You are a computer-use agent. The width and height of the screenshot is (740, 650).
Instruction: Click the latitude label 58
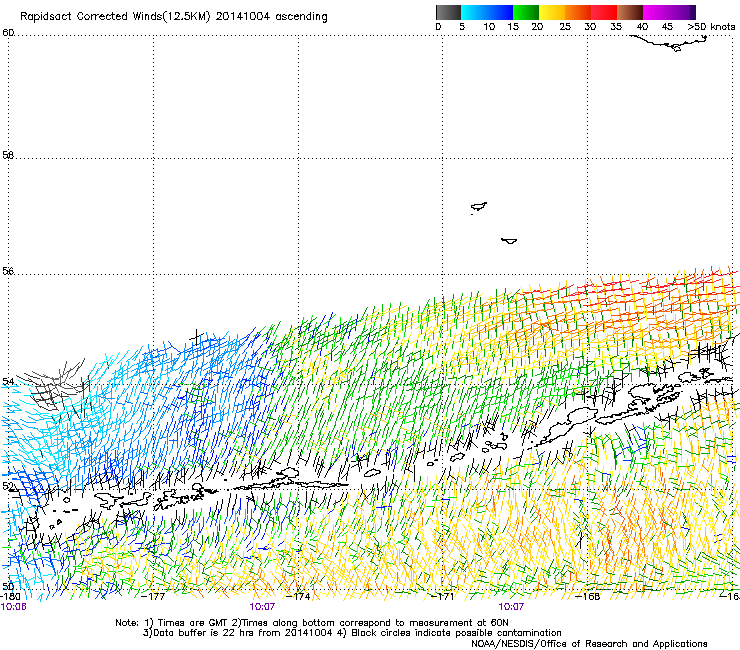(8, 155)
